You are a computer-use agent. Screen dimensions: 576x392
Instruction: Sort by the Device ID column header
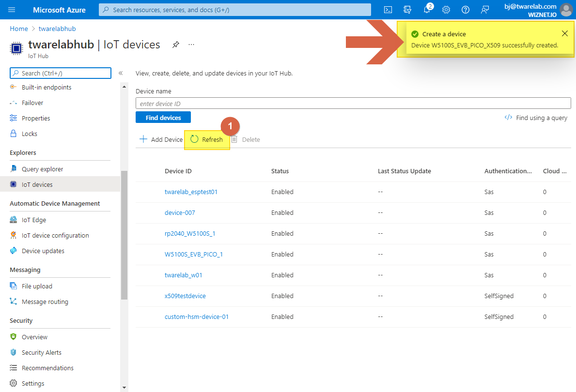178,171
